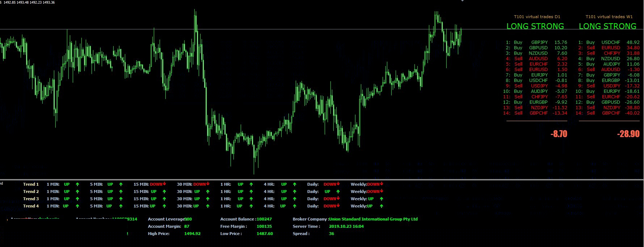644x247 pixels.
Task: Click broker name Union Standard International Group
Action: [x=373, y=219]
